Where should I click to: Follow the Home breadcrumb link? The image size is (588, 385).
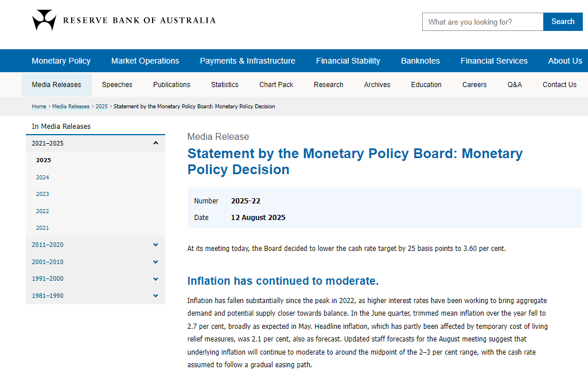pyautogui.click(x=39, y=107)
